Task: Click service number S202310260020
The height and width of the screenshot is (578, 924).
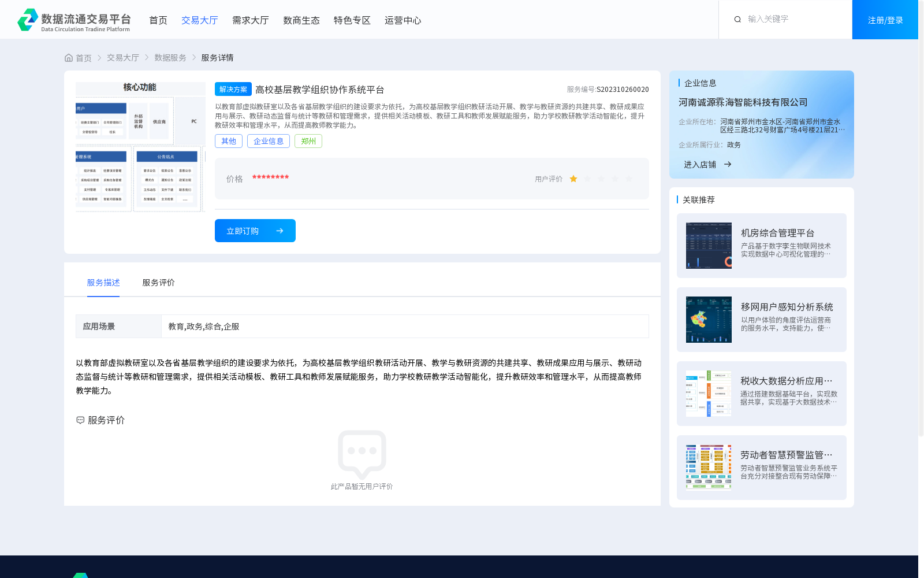Action: pyautogui.click(x=623, y=90)
